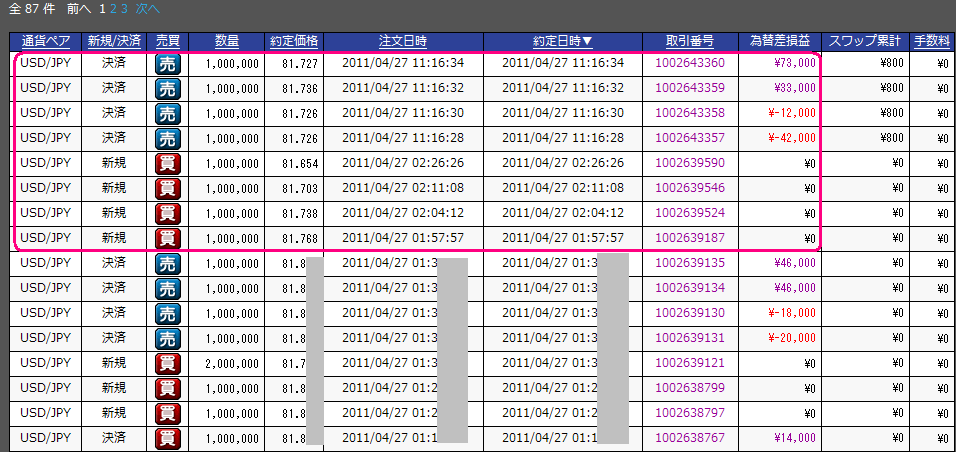The image size is (956, 452).
Task: Sort by the 約定日時▼ column header
Action: click(x=563, y=41)
